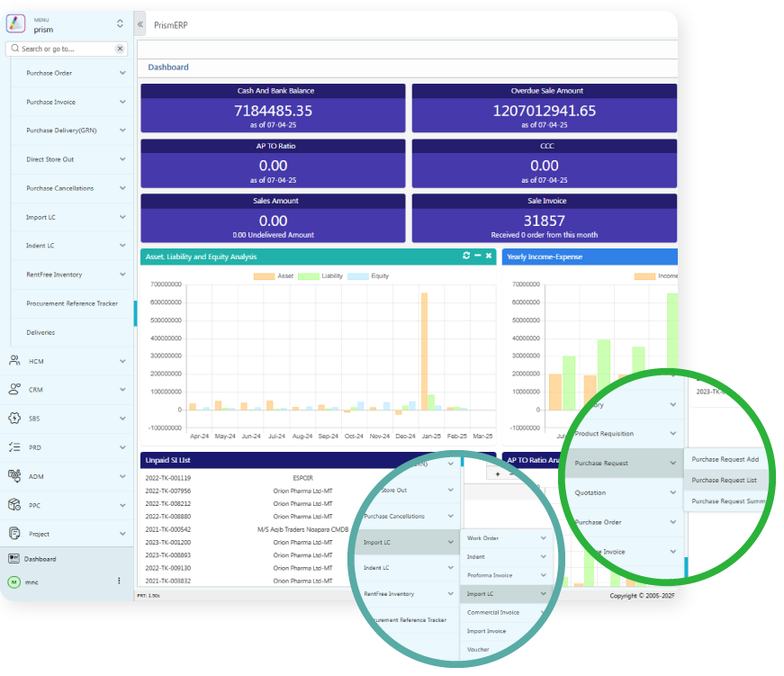
Task: Open the prism menu switcher dropdown
Action: click(x=121, y=24)
